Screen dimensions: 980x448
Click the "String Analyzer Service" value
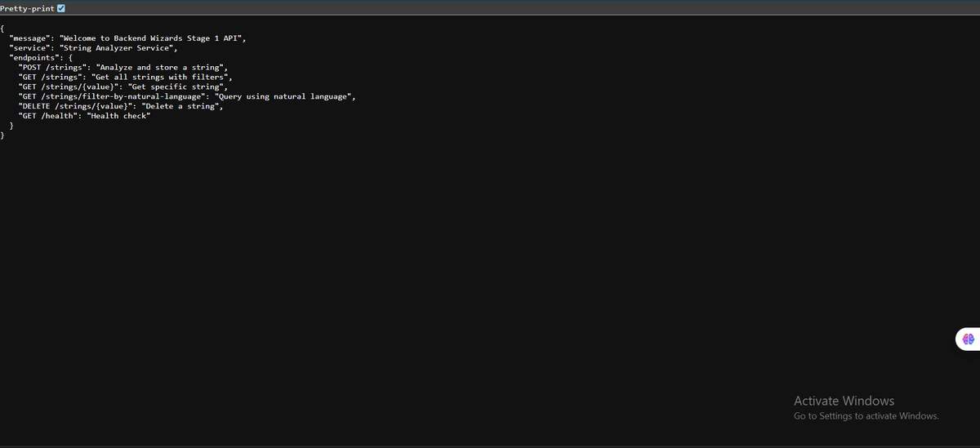point(118,48)
